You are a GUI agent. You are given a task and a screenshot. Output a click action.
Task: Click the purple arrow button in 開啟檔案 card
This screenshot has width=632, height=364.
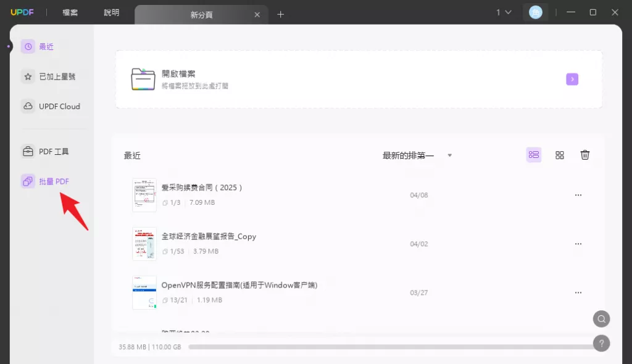tap(572, 79)
